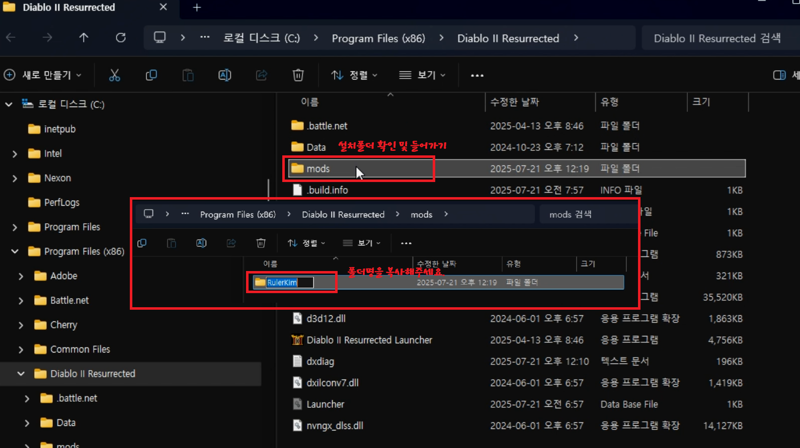Click the details pane icon at toolbar right
The width and height of the screenshot is (800, 448).
[x=779, y=76]
